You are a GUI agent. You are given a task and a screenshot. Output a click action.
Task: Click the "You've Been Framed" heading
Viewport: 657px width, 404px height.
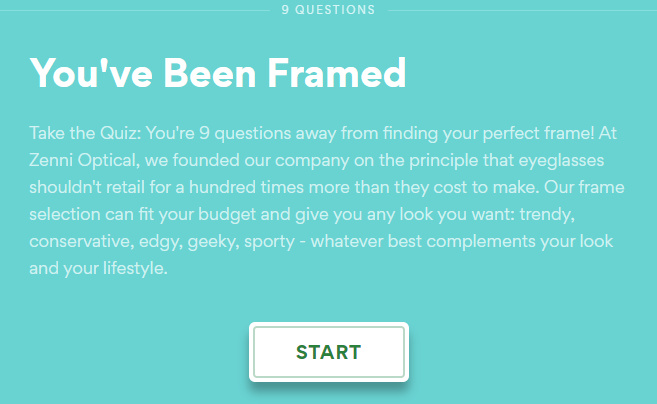(218, 72)
